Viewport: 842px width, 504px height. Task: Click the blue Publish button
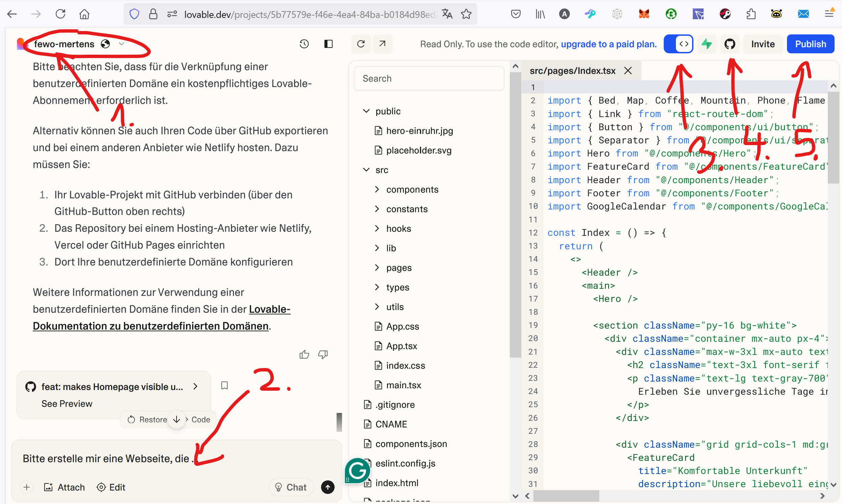point(810,44)
